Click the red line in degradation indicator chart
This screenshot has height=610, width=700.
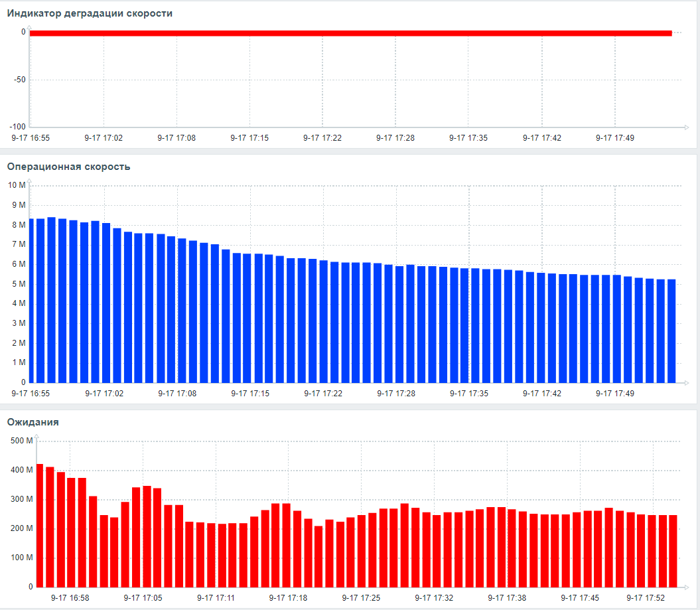(x=350, y=33)
